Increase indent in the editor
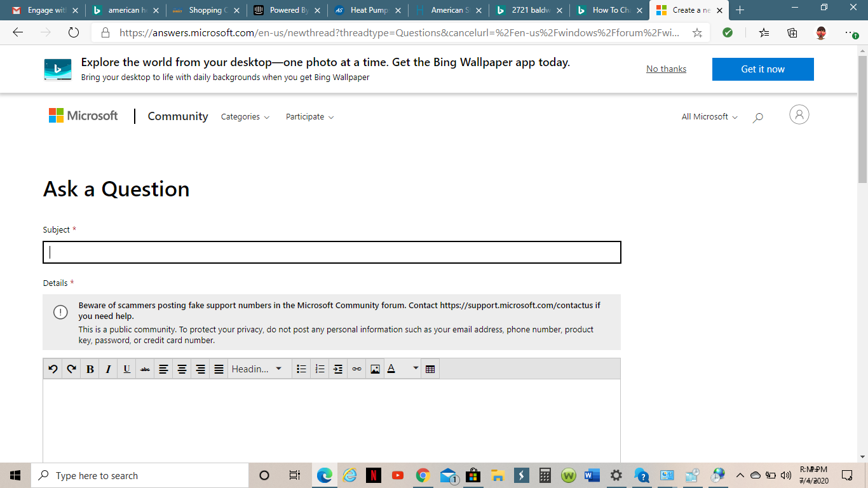The width and height of the screenshot is (868, 488). pos(338,369)
